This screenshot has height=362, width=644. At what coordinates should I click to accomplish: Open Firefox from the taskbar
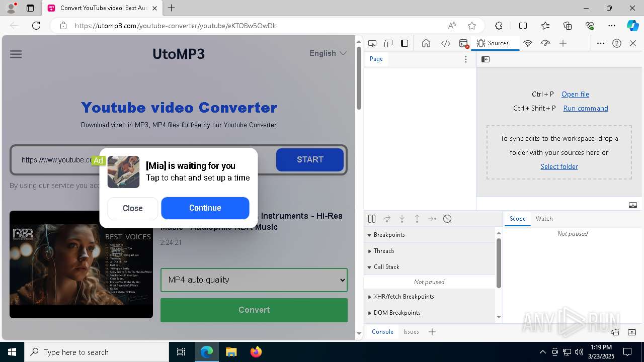[256, 352]
